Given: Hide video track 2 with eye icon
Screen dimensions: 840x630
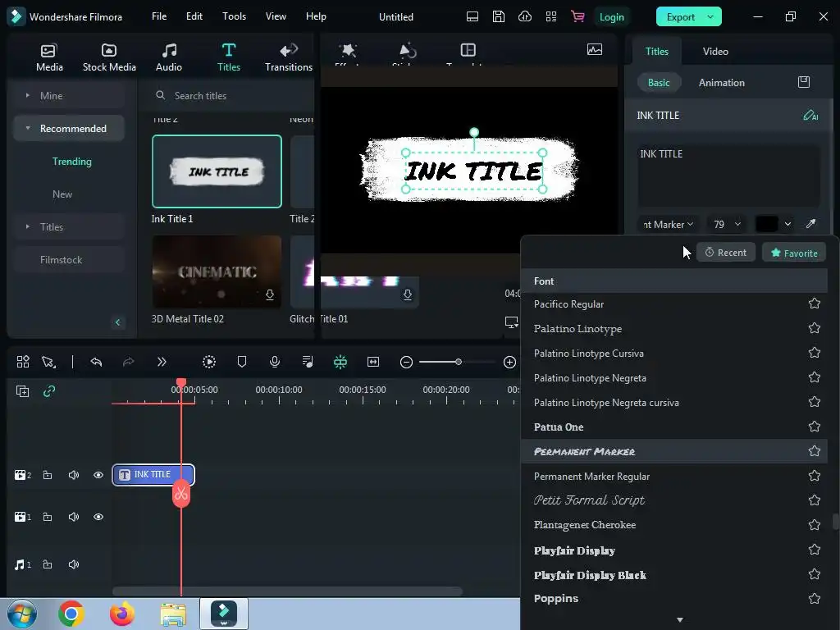Looking at the screenshot, I should [x=98, y=475].
